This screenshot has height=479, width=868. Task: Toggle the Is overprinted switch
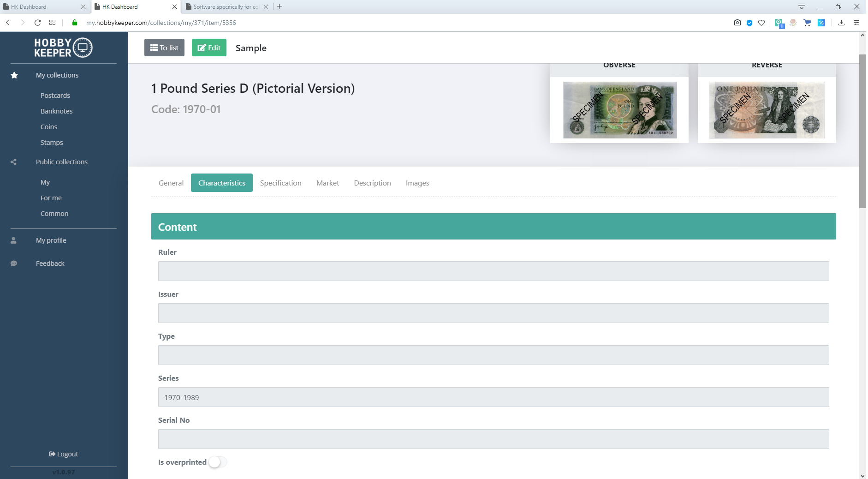pos(217,462)
